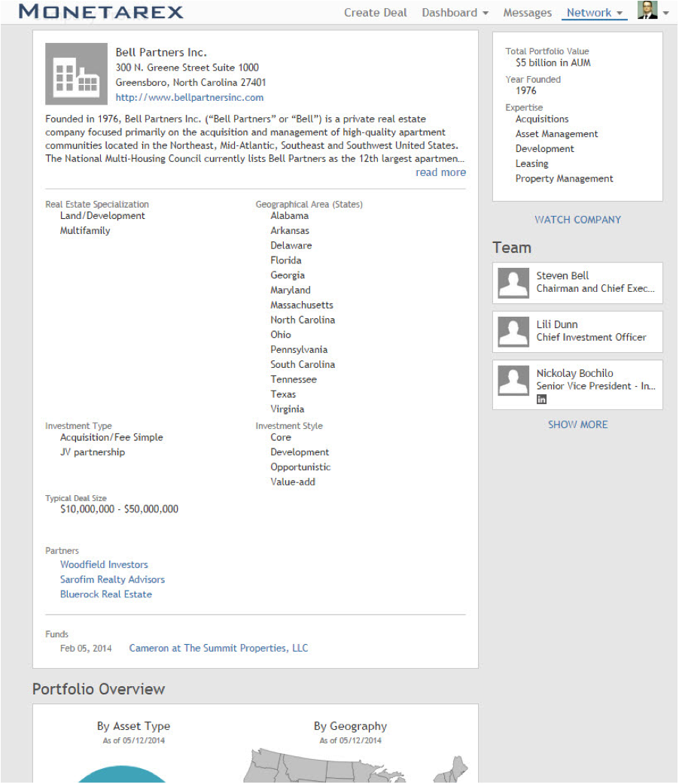Click Lili Dunn's avatar placeholder
This screenshot has width=679, height=784.
tap(513, 332)
